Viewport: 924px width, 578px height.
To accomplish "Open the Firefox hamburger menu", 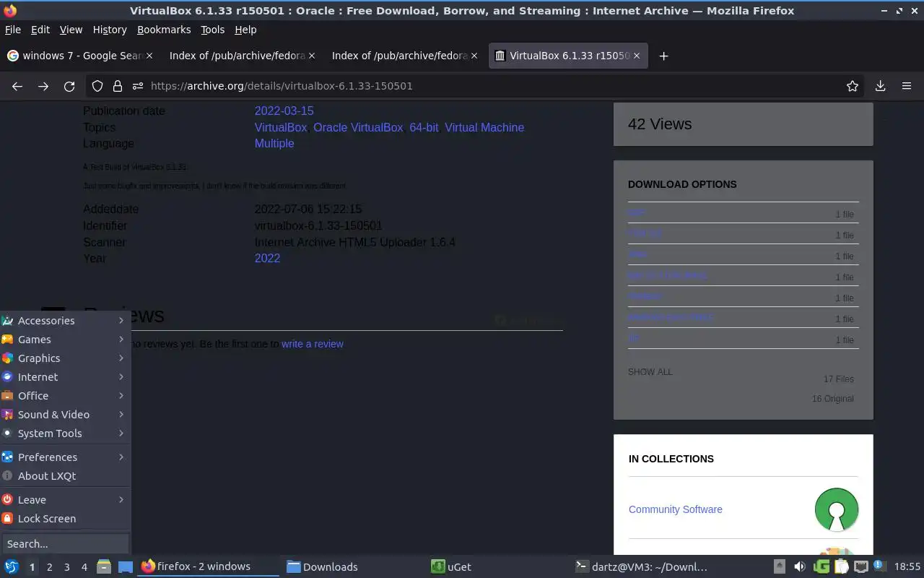I will (x=907, y=86).
